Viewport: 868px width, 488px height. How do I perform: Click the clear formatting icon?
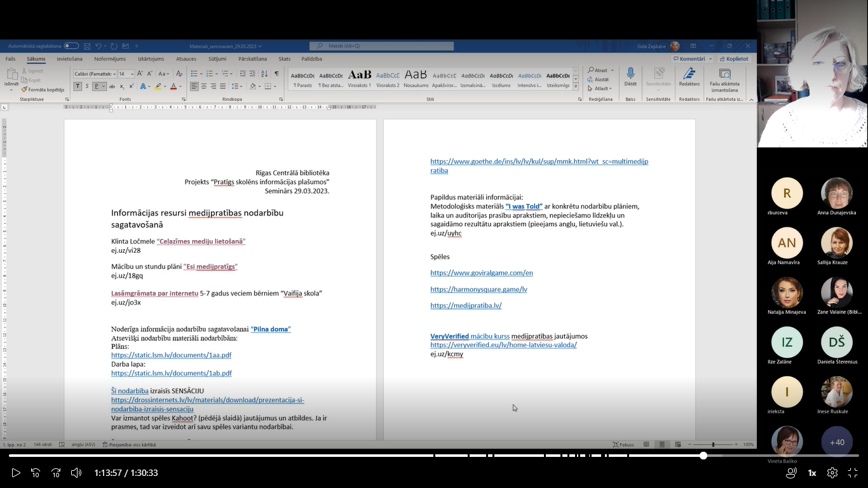[x=179, y=74]
